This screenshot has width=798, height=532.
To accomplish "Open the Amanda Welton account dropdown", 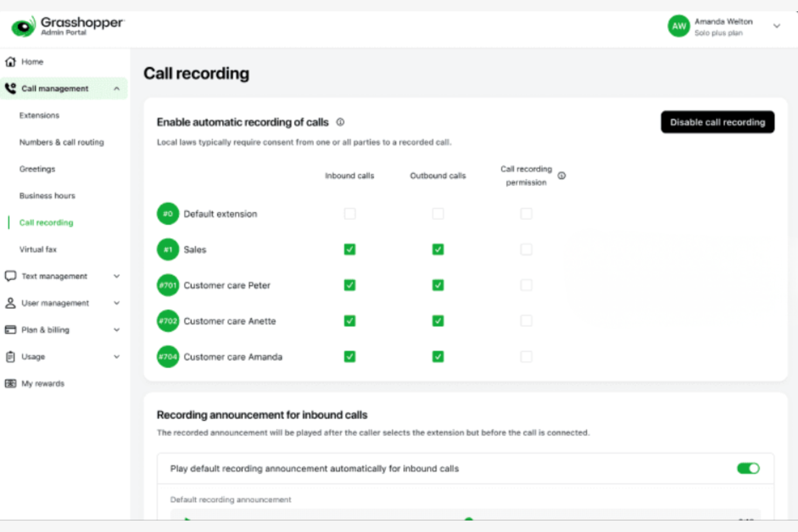I will tap(776, 25).
